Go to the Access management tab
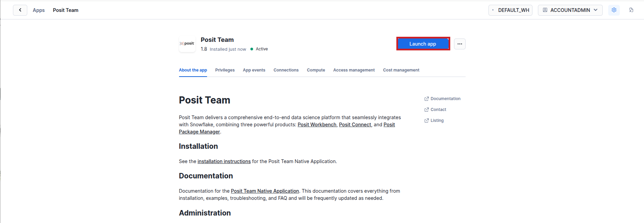 [x=354, y=70]
